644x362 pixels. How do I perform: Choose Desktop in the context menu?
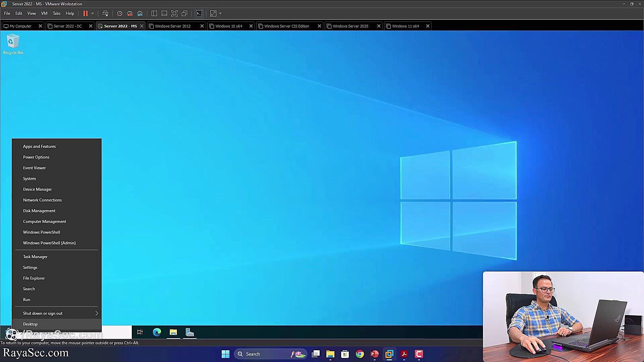point(57,324)
